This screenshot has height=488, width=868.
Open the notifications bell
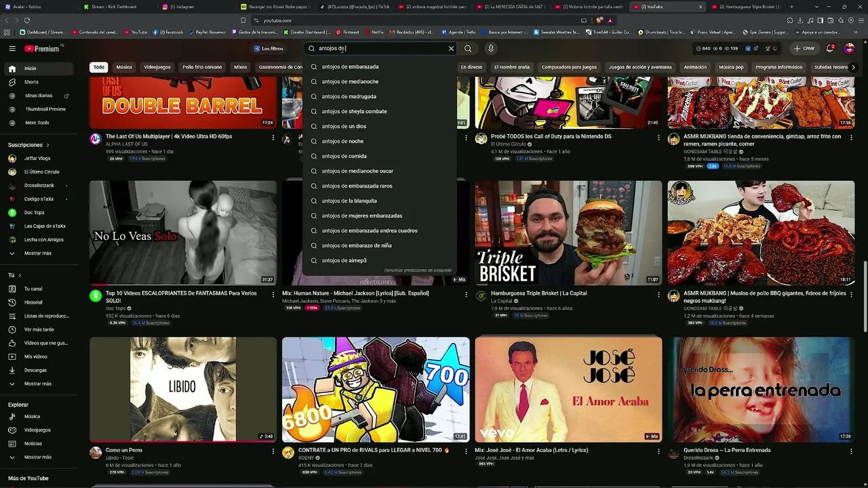click(830, 49)
